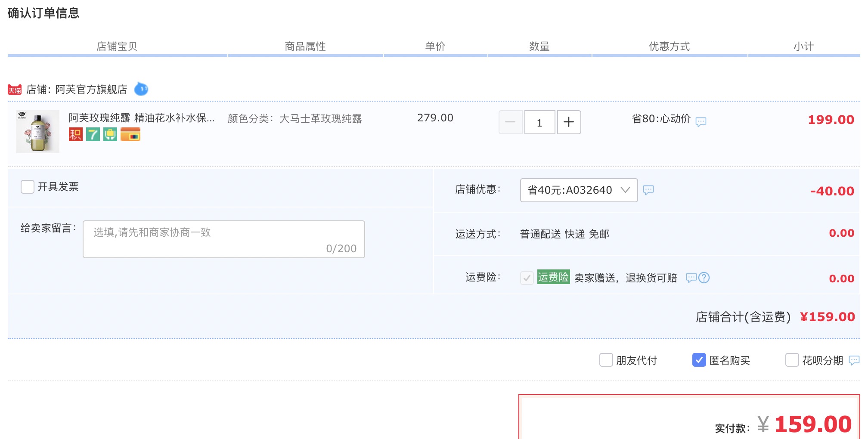Increase quantity with the plus button

click(569, 122)
